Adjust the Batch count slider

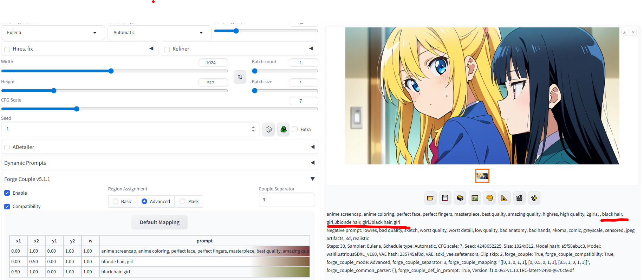(x=255, y=71)
